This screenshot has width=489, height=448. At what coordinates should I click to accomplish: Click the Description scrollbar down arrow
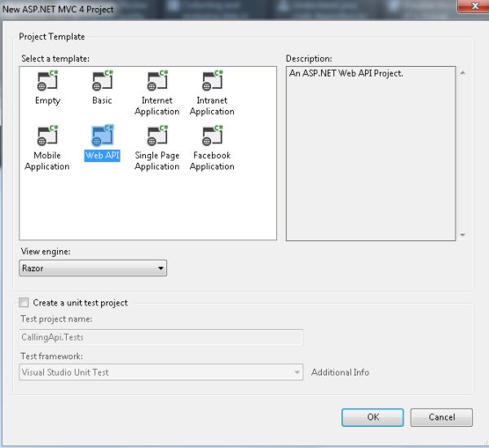coord(463,235)
